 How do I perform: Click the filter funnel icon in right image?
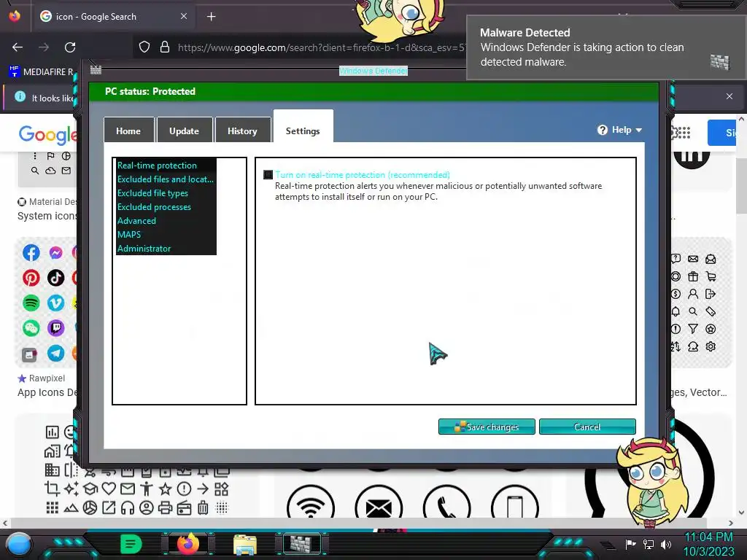click(693, 329)
